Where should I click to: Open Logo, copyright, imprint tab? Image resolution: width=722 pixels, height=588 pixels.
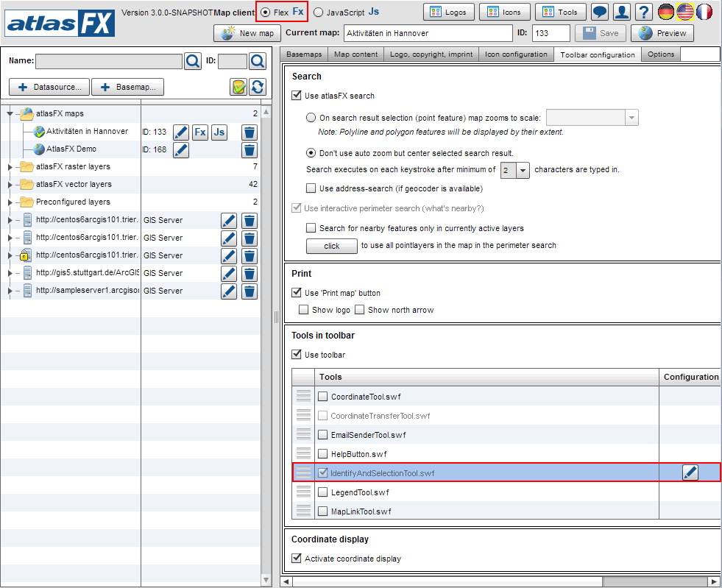point(431,54)
